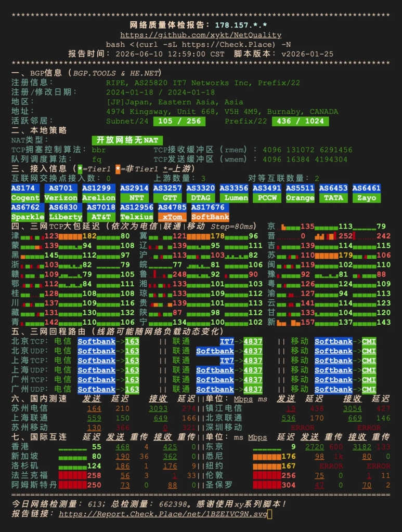Click the AS7018 badge
The width and height of the screenshot is (402, 532).
click(x=101, y=207)
